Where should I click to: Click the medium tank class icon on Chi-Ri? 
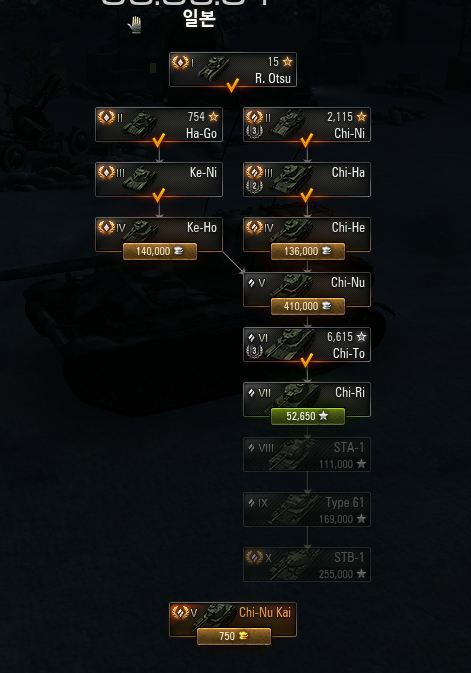[252, 392]
